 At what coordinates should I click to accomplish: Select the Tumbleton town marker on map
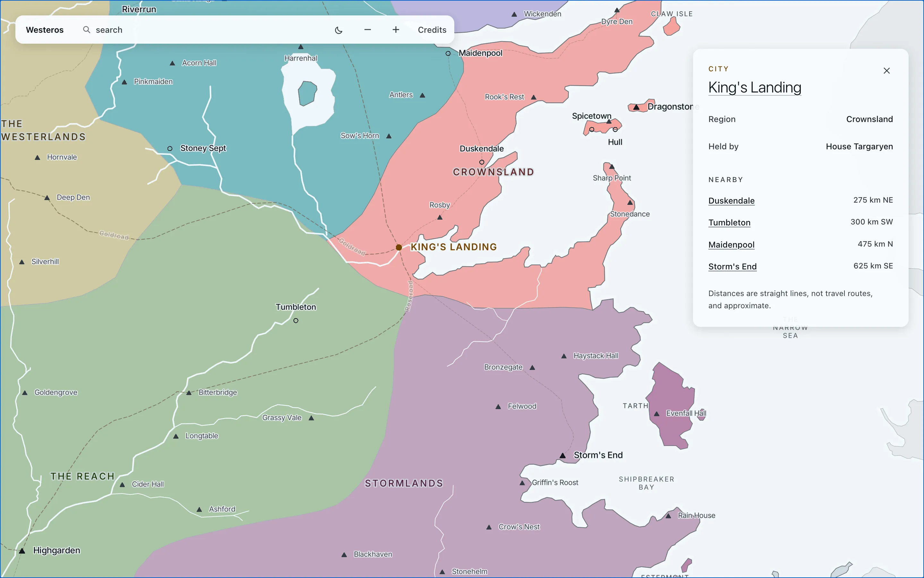295,320
